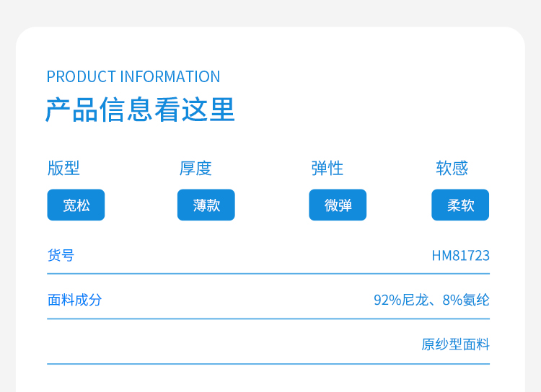Image resolution: width=541 pixels, height=392 pixels.
Task: Select the 柔软 softness badge
Action: (x=460, y=205)
